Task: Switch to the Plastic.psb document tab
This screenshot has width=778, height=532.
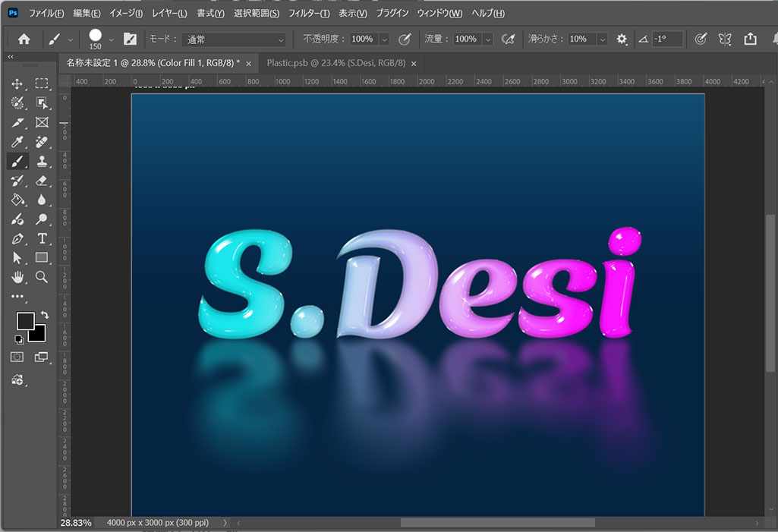Action: [x=336, y=64]
